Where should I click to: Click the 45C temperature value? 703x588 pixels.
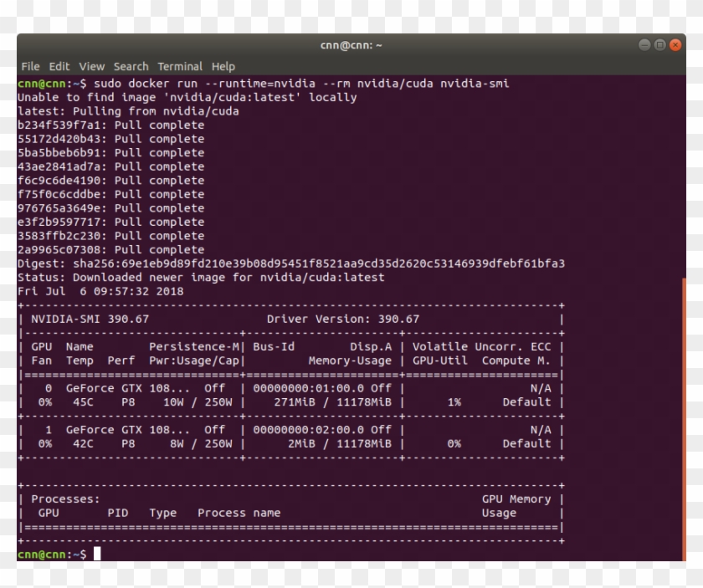83,402
